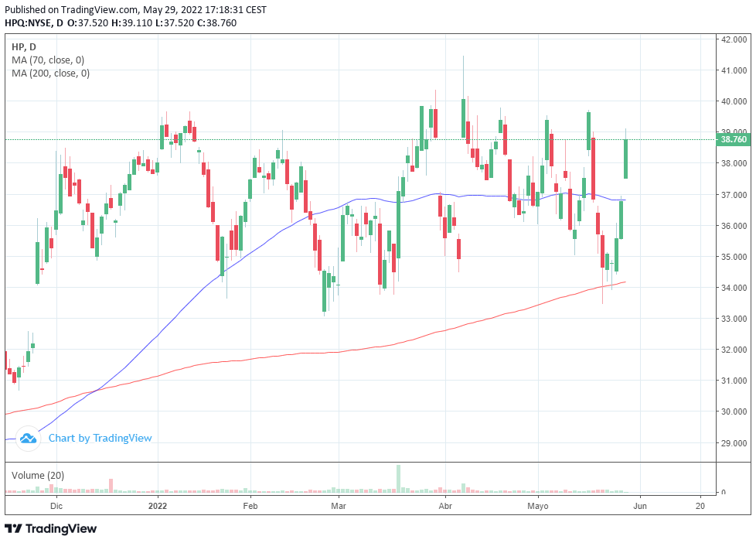Click the 'MA (70, close, 0)' legend
Screen dimensions: 756x543
(48, 60)
